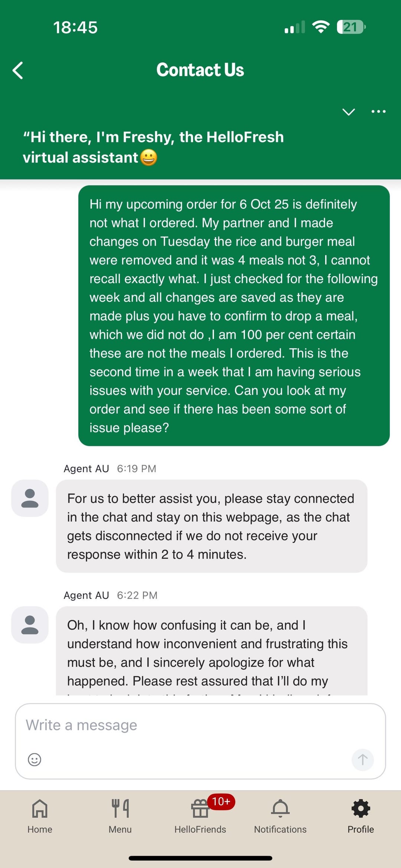Tap the Contact Us title
The height and width of the screenshot is (868, 401).
point(200,70)
